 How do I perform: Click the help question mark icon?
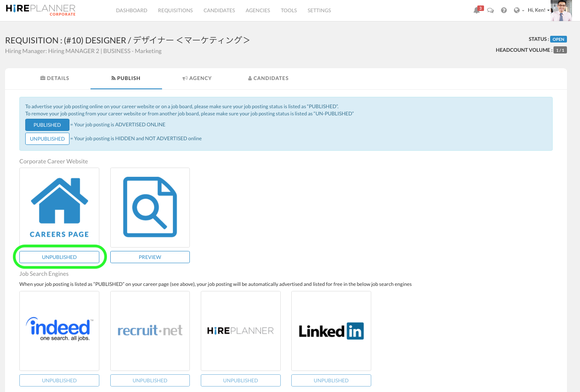504,10
